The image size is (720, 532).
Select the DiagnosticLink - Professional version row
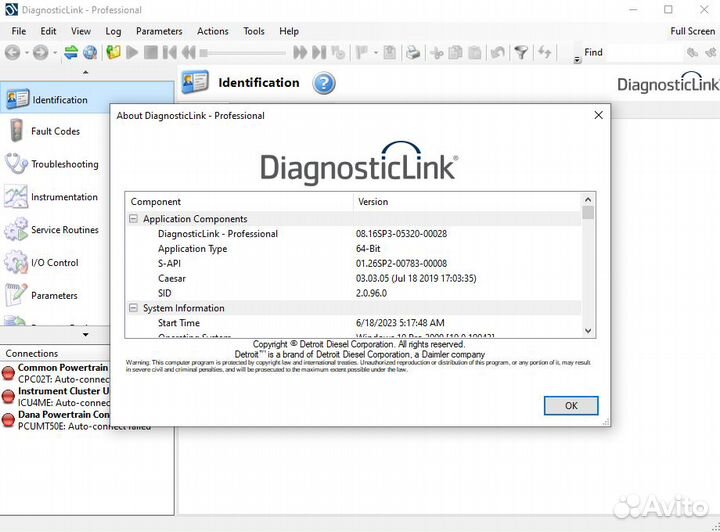(354, 234)
